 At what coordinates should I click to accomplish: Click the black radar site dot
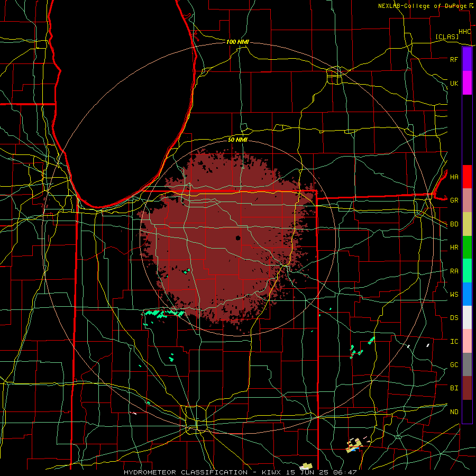(x=238, y=237)
